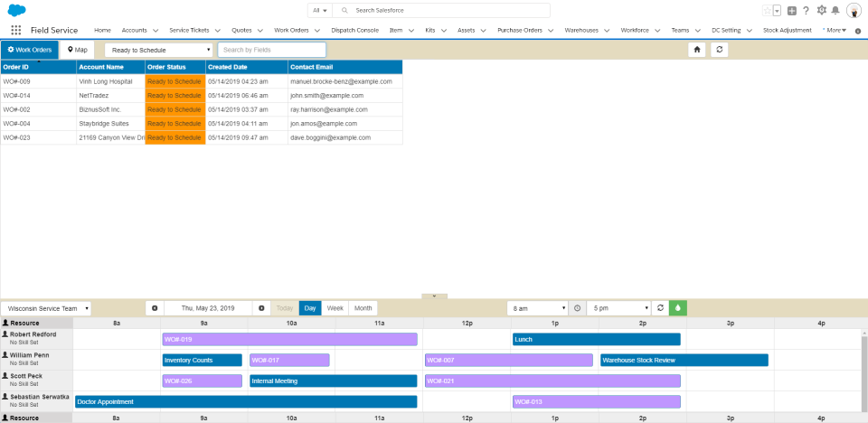
Task: Select the Work Orders console tab
Action: coord(30,50)
